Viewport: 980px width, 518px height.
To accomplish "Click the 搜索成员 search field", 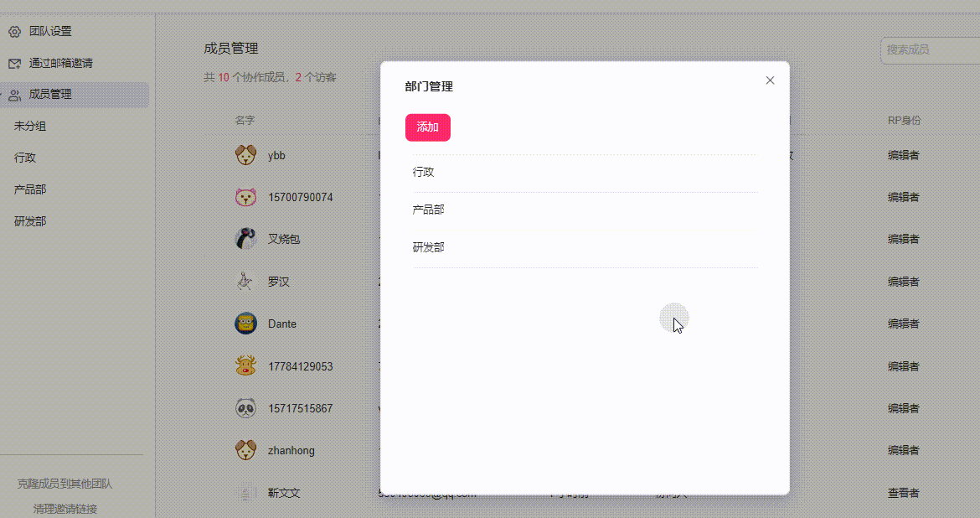I will click(x=928, y=50).
